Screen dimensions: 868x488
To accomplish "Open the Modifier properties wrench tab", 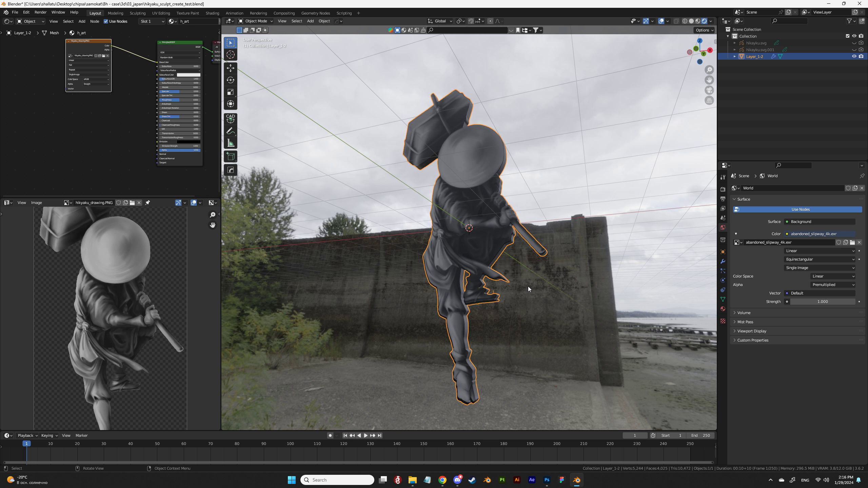I will pos(723,261).
